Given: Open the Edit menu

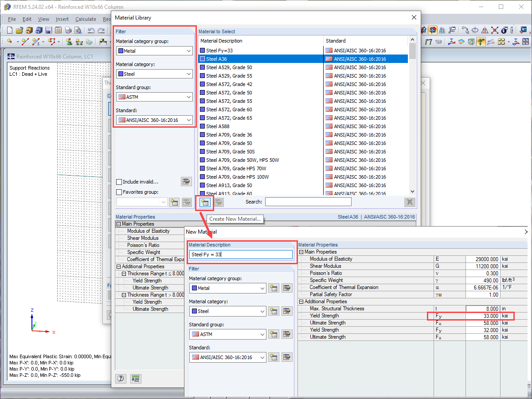Looking at the screenshot, I should [x=27, y=19].
